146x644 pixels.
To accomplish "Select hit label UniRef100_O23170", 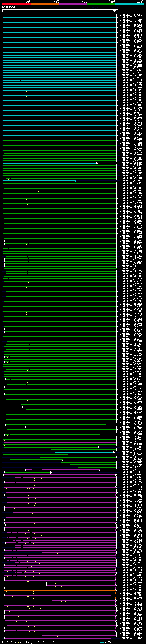I will click(x=131, y=208).
